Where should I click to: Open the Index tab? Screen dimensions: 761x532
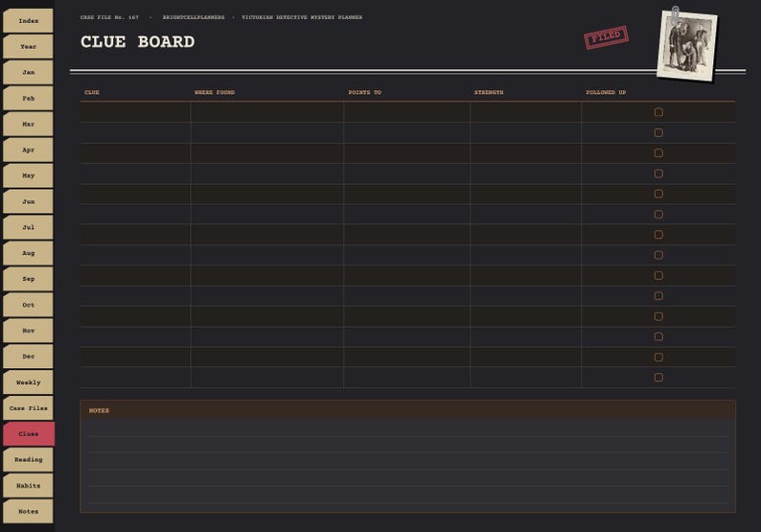click(x=28, y=21)
